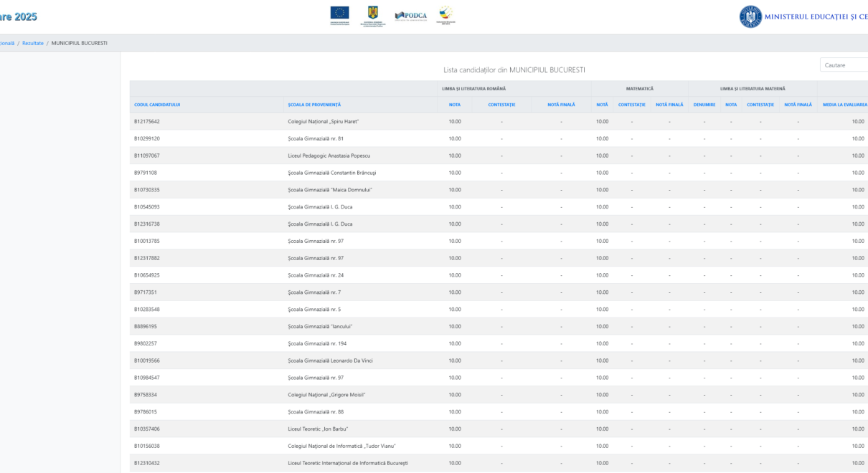Click the Ministerul Educației round emblem
Screen dimensions: 868x473
[750, 16]
